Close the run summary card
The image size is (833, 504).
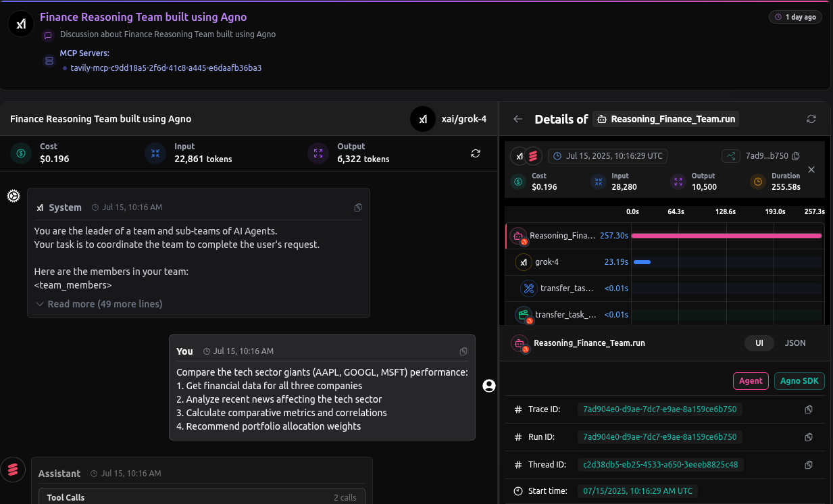click(x=811, y=170)
